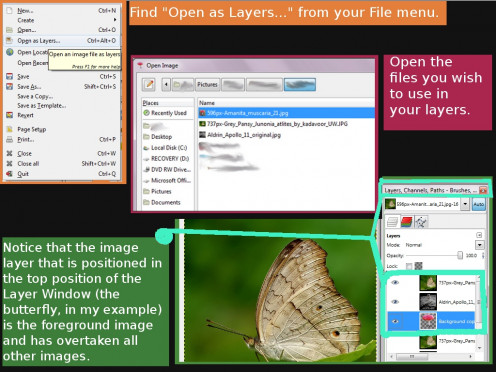Open the image selector dropdown arrow
This screenshot has width=496, height=372.
point(465,204)
